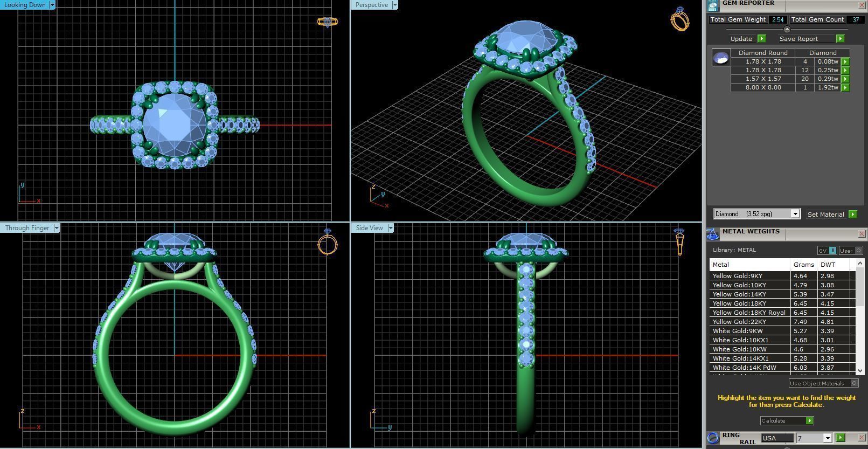Select the Yellow Gold:10KY row
Image resolution: width=868 pixels, height=449 pixels.
782,285
